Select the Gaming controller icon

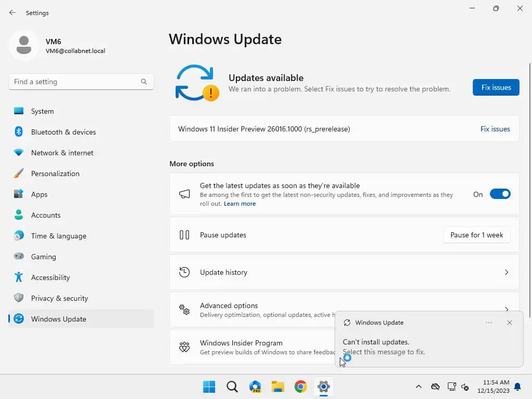click(19, 256)
